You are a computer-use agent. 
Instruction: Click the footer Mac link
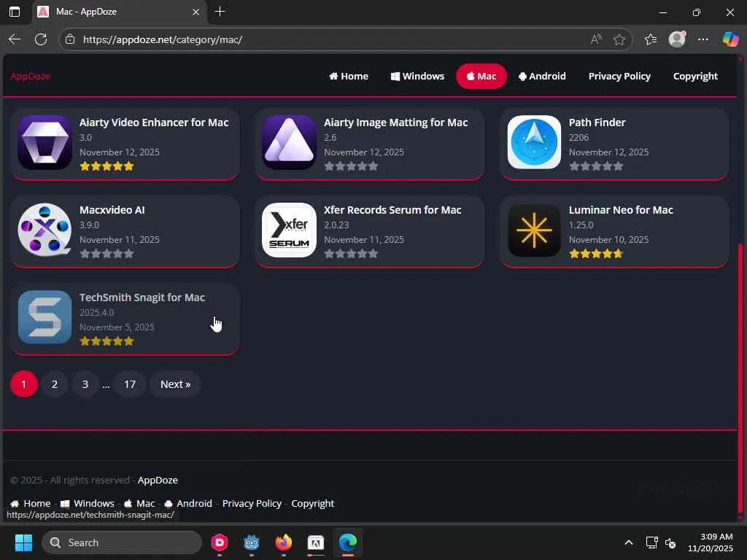pyautogui.click(x=139, y=503)
